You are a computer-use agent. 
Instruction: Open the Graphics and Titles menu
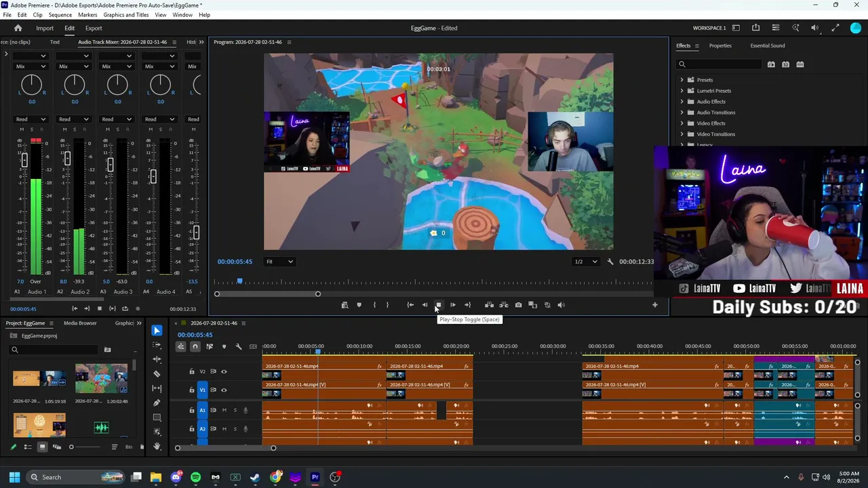[126, 15]
